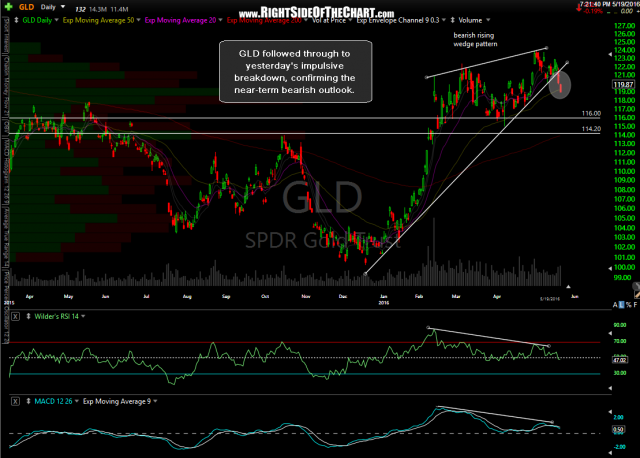Click the GLD ticker symbol field
Image resolution: width=640 pixels, height=458 pixels.
coord(26,7)
